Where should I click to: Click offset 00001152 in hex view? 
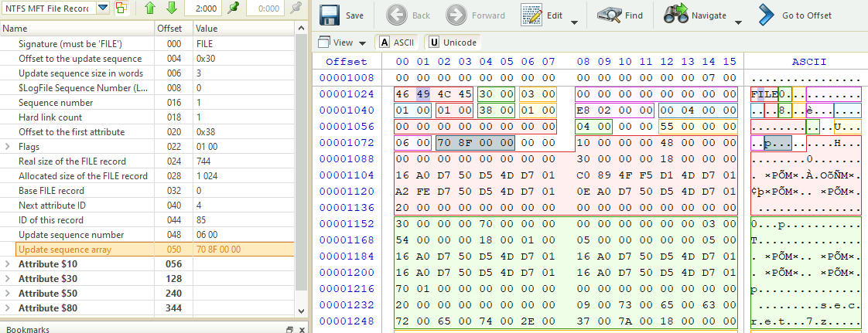click(347, 224)
